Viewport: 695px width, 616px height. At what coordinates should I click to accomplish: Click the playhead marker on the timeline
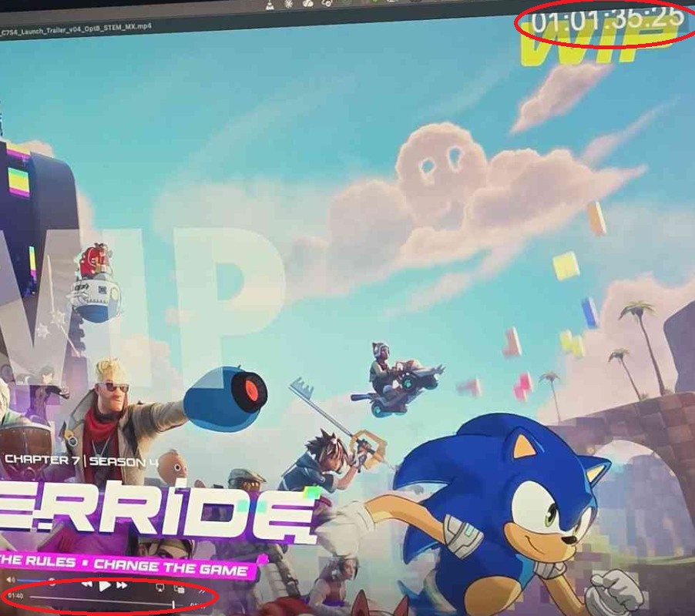coord(173,604)
